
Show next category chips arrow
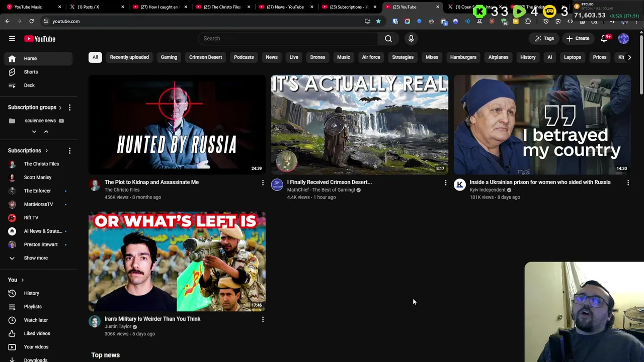pos(629,57)
